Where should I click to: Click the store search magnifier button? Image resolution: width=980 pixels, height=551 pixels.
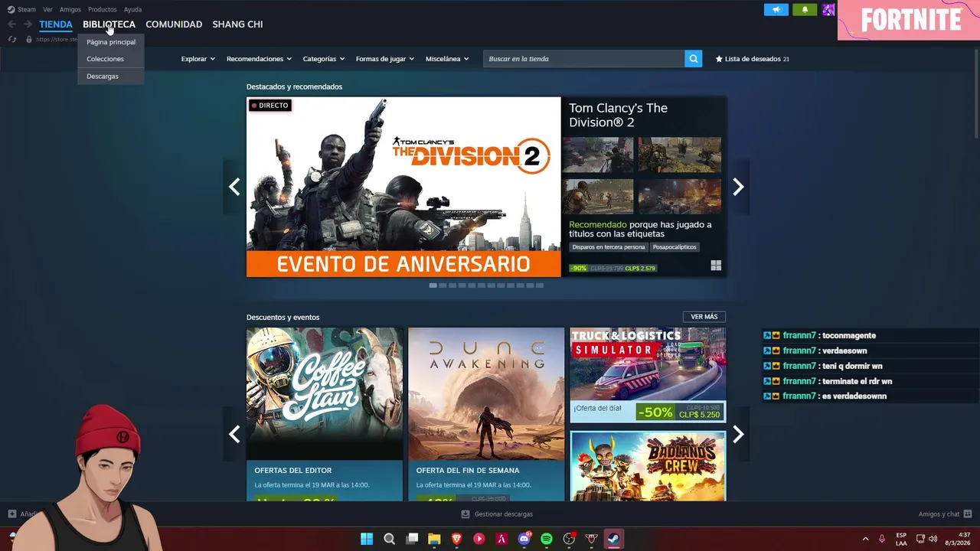coord(693,59)
